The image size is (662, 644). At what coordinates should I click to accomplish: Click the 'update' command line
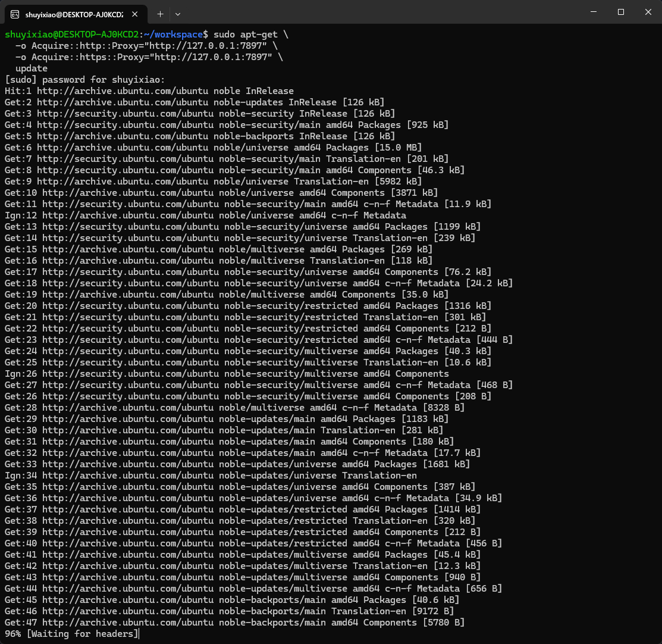coord(32,68)
